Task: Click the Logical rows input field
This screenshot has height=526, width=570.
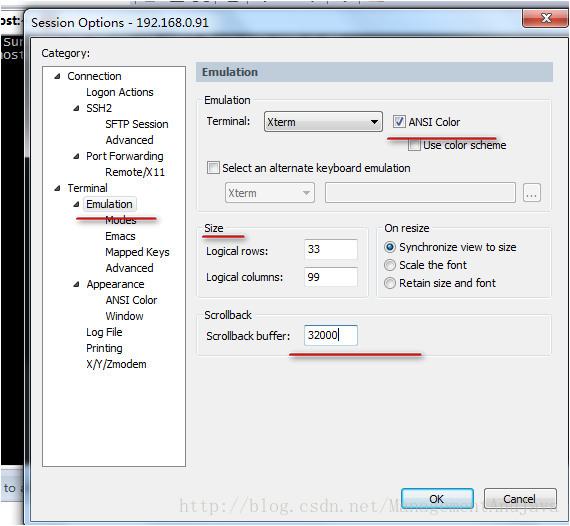Action: (330, 249)
